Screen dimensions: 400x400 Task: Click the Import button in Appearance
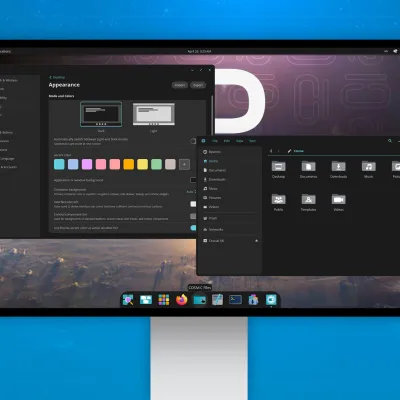coord(180,85)
